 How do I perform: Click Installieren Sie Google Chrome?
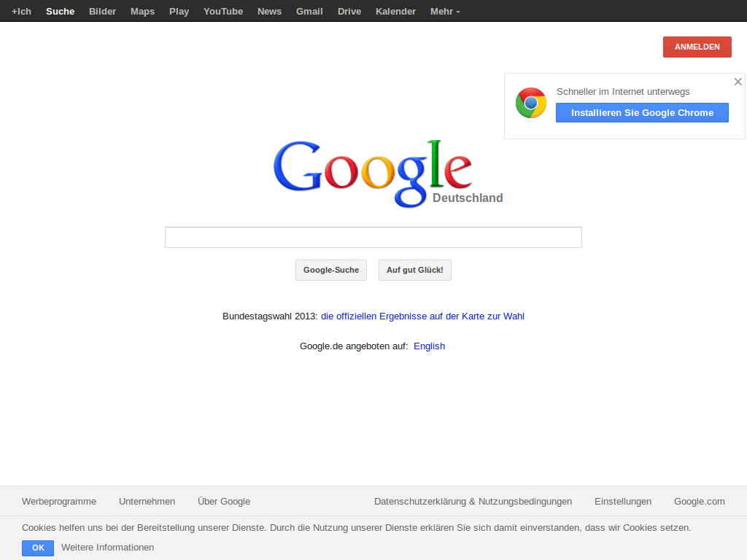tap(642, 112)
